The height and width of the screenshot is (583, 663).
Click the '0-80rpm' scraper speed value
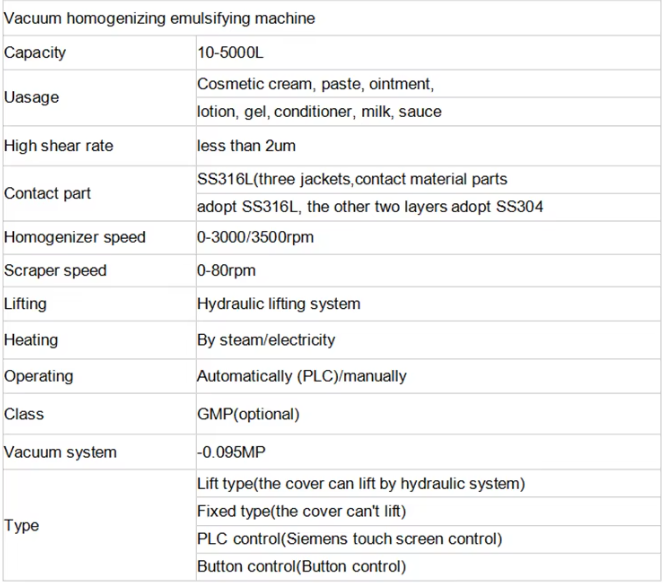pos(226,270)
